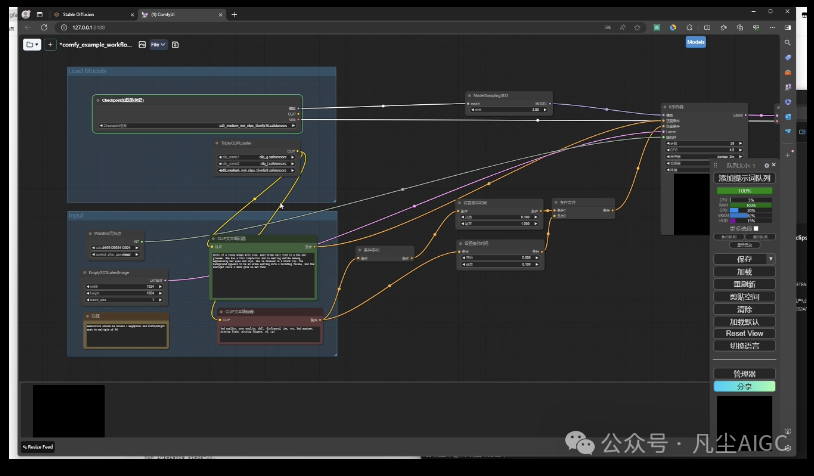Viewport: 814px width, 476px height.
Task: Open the File menu in ComfyUI toolbar
Action: click(x=158, y=45)
